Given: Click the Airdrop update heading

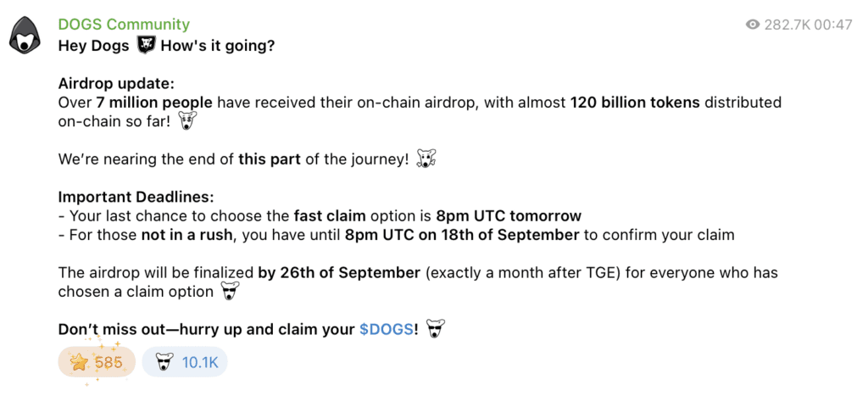Looking at the screenshot, I should (116, 84).
